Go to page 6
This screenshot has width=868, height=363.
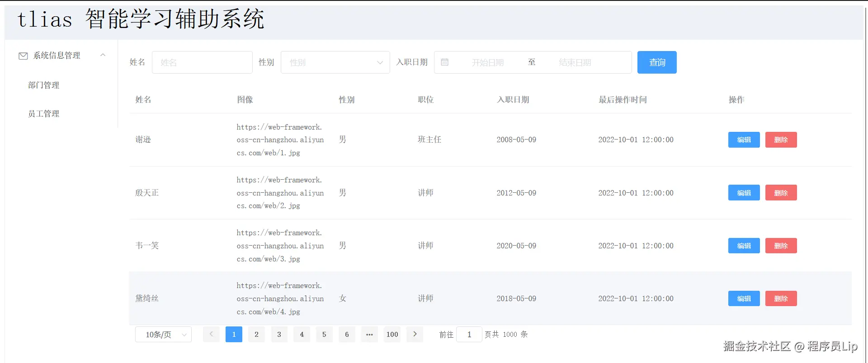coord(347,334)
